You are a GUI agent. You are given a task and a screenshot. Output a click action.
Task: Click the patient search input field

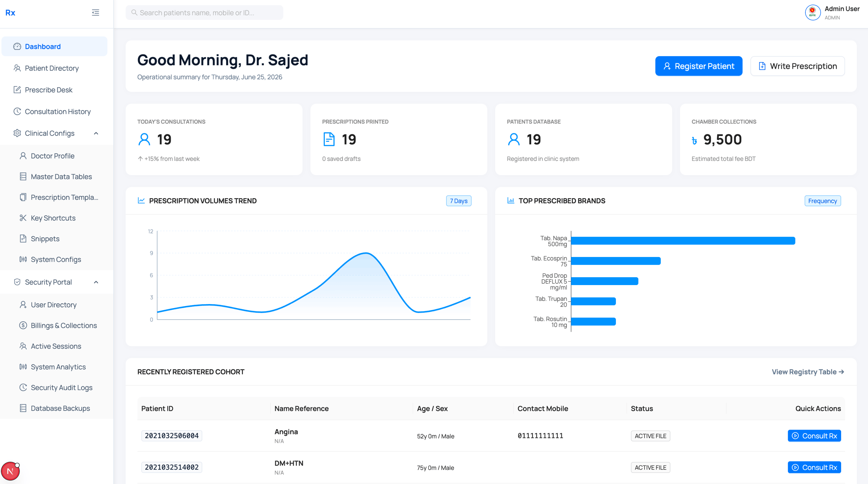(x=205, y=12)
